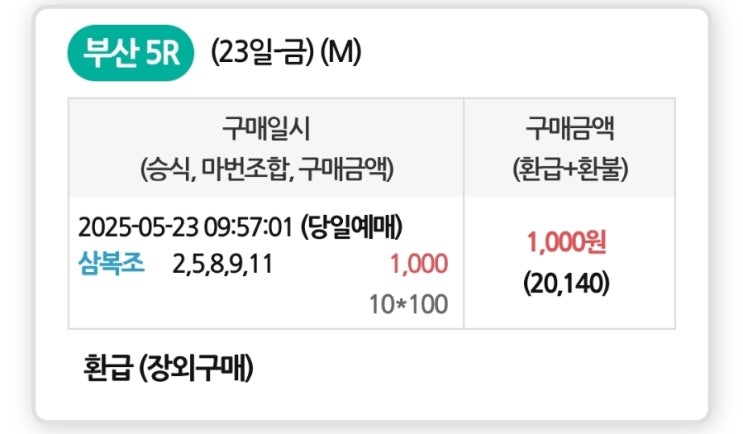Tap the red 1,000 bet amount
This screenshot has width=743, height=434.
coord(419,264)
